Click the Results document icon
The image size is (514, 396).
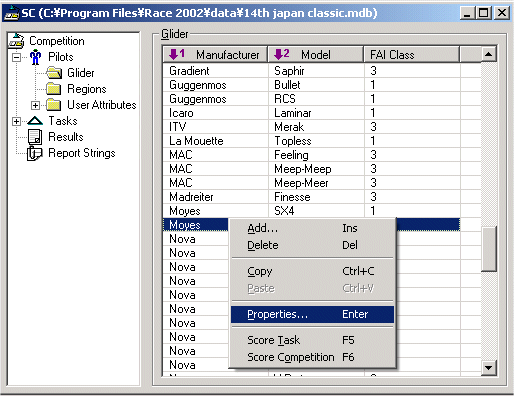pos(35,137)
